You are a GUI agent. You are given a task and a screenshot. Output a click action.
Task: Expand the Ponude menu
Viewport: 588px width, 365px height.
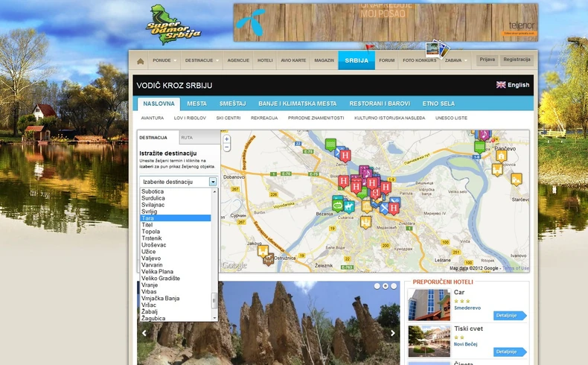164,60
